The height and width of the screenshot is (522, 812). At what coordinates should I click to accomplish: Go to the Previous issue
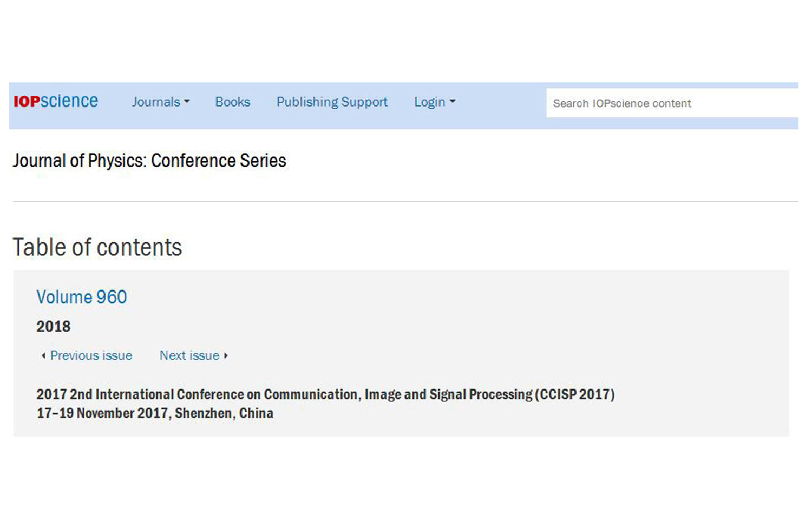(x=91, y=356)
